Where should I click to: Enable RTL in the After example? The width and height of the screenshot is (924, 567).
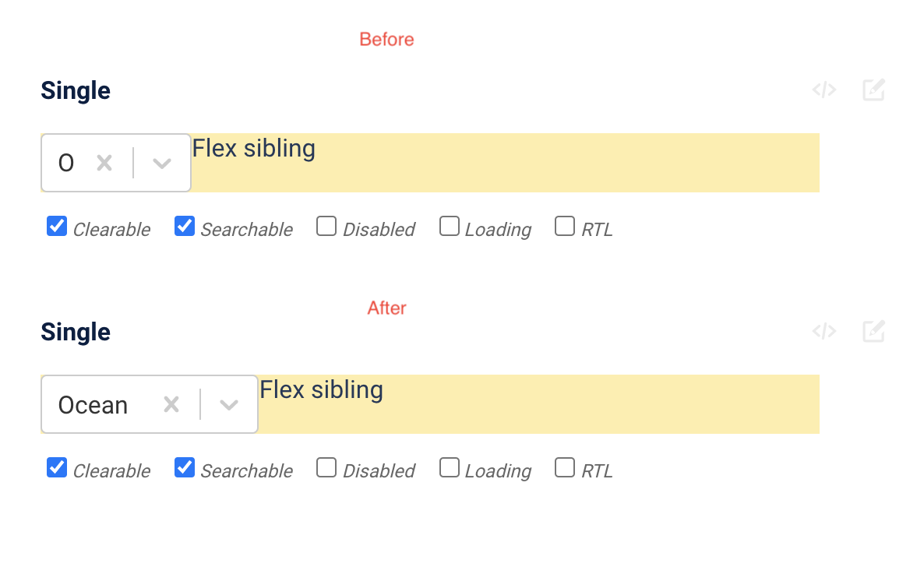click(x=564, y=467)
